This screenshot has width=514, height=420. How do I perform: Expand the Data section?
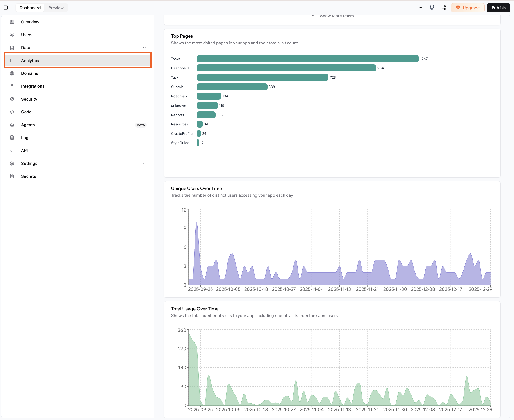[x=145, y=47]
